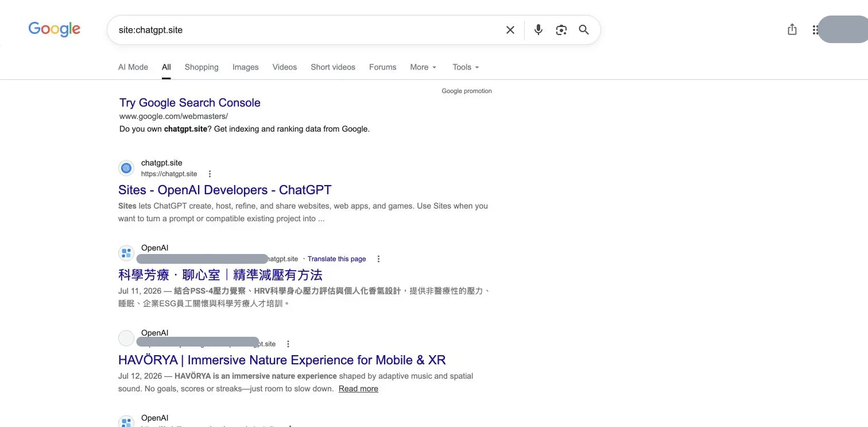The width and height of the screenshot is (868, 427).
Task: Open Try Google Search Console link
Action: [x=190, y=103]
